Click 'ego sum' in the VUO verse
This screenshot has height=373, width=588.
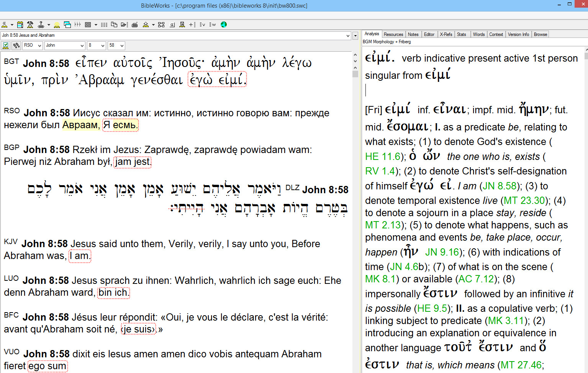click(x=47, y=366)
